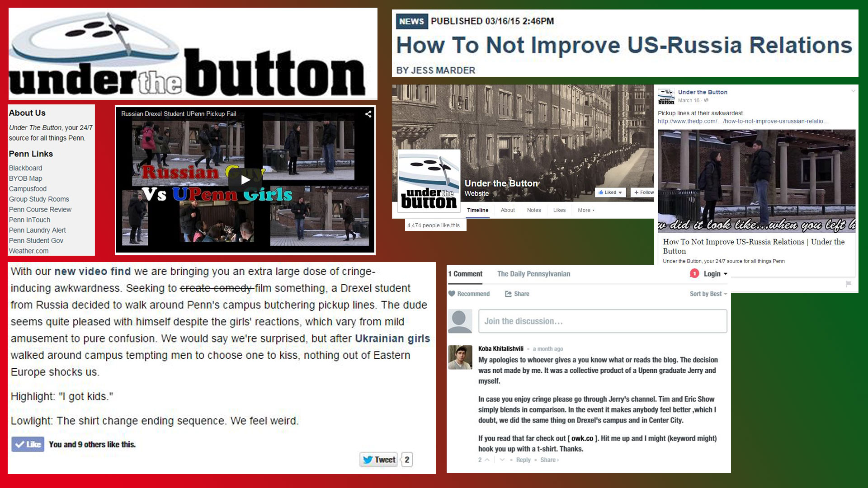The width and height of the screenshot is (868, 488).
Task: Open the Campusfood link
Action: (x=28, y=189)
